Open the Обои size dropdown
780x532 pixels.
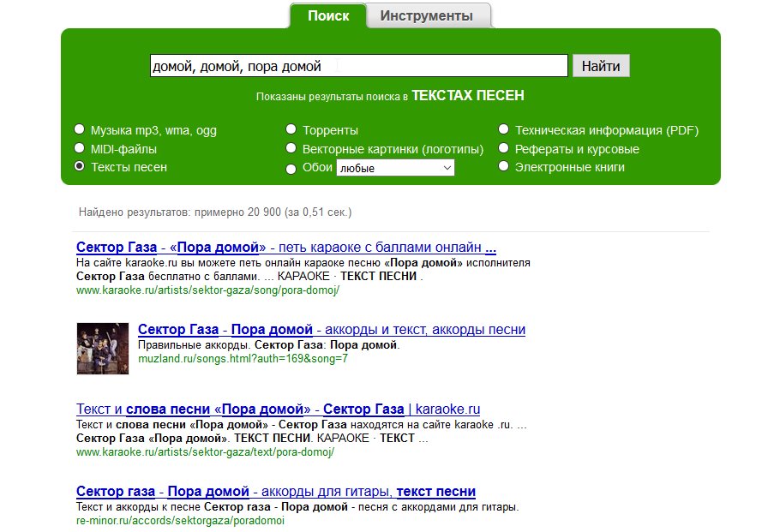point(395,169)
